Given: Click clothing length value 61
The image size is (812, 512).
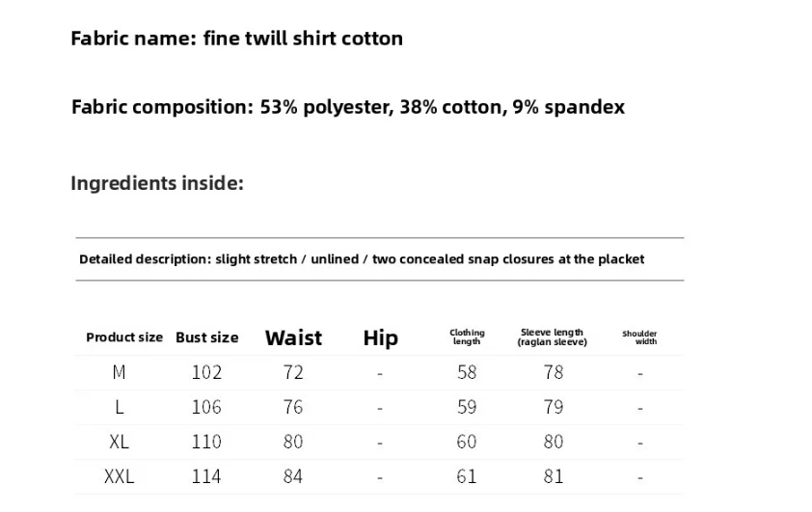Looking at the screenshot, I should click(x=467, y=476).
